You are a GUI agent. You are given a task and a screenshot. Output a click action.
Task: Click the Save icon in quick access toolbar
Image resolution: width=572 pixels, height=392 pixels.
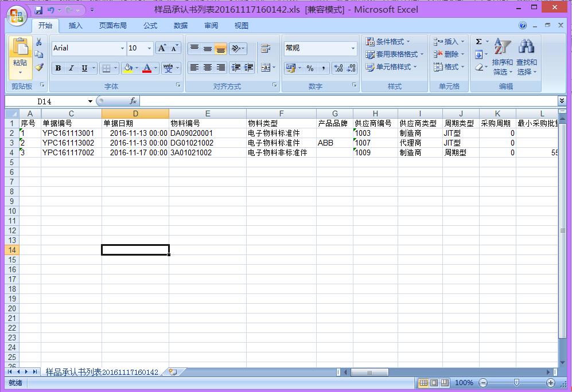38,10
